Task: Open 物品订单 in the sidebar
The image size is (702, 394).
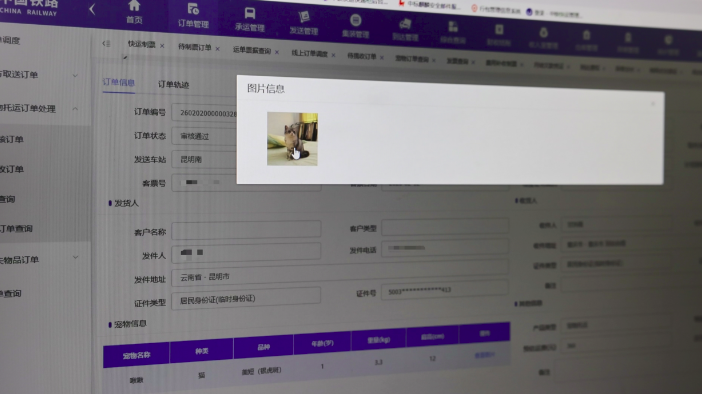Action: pos(19,260)
